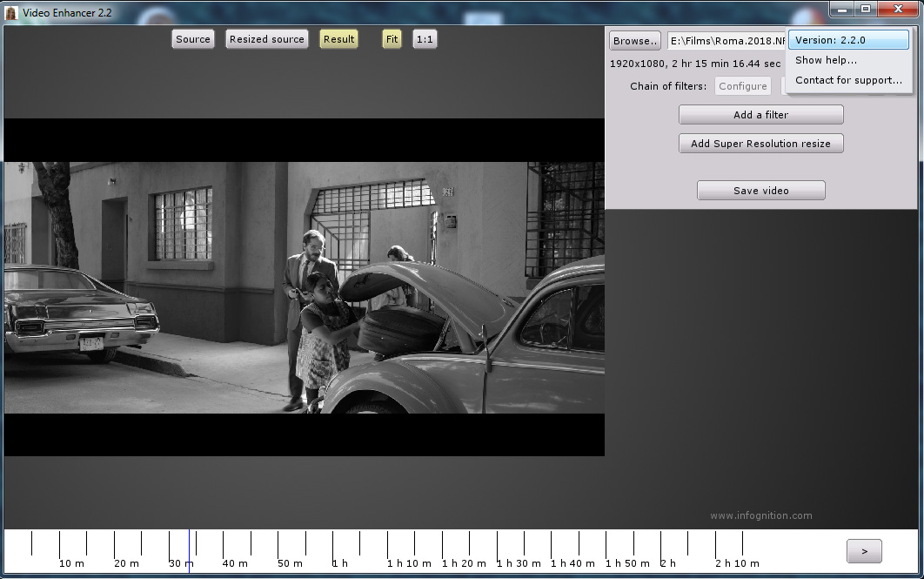Viewport: 924px width, 579px height.
Task: Show the Resized source preview
Action: tap(266, 39)
